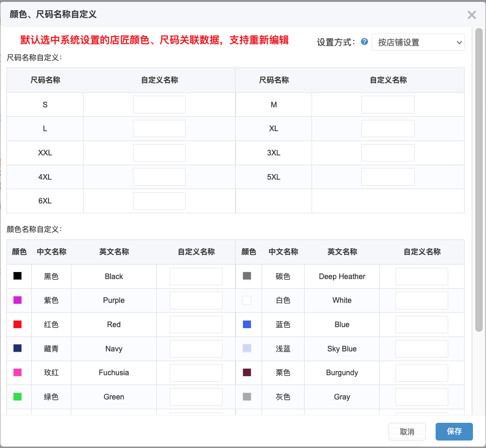Click the 保存 button

click(454, 431)
